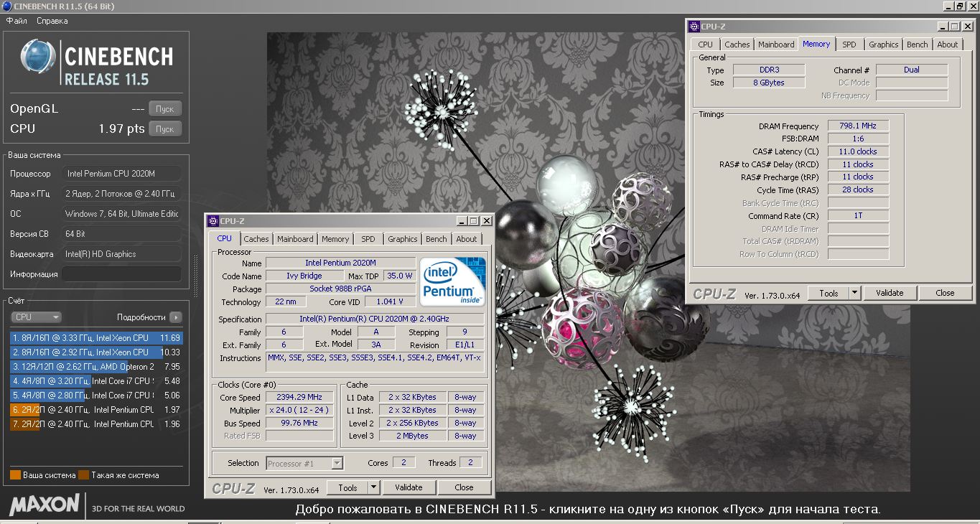The width and height of the screenshot is (980, 524).
Task: Expand Tools dropdown arrow in lower CPU-Z window
Action: click(x=373, y=487)
